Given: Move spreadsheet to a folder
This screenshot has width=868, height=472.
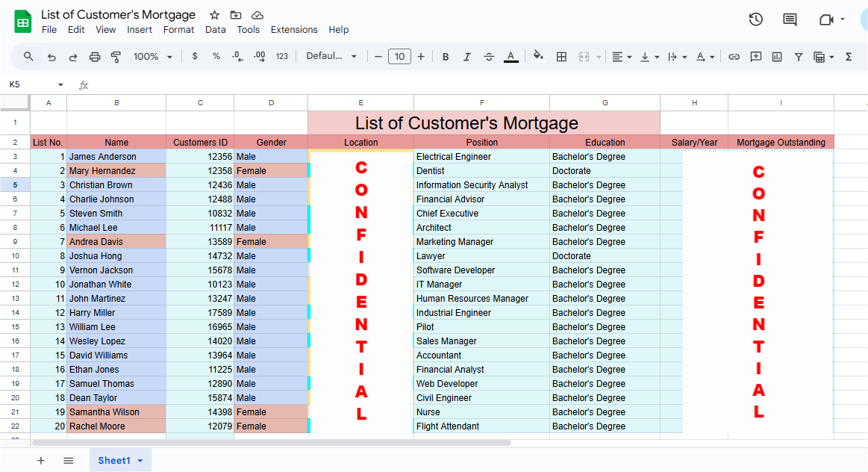Looking at the screenshot, I should [236, 15].
